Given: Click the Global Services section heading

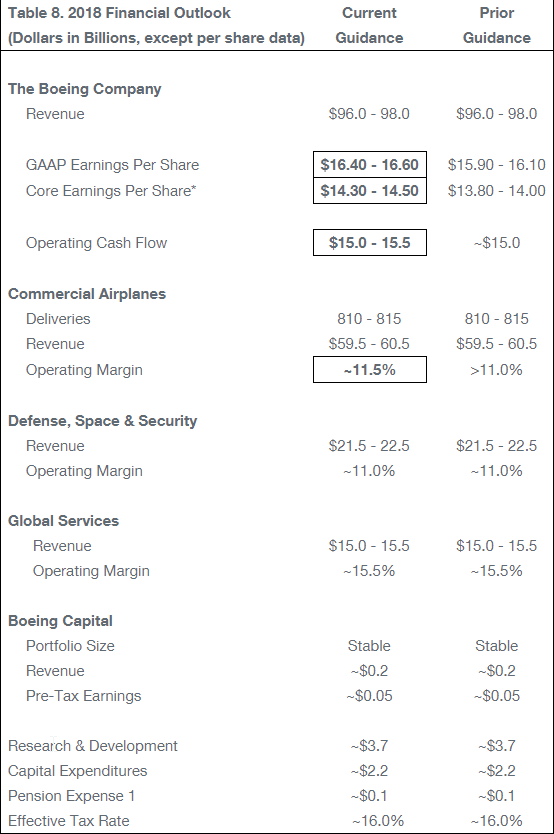Looking at the screenshot, I should click(63, 521).
